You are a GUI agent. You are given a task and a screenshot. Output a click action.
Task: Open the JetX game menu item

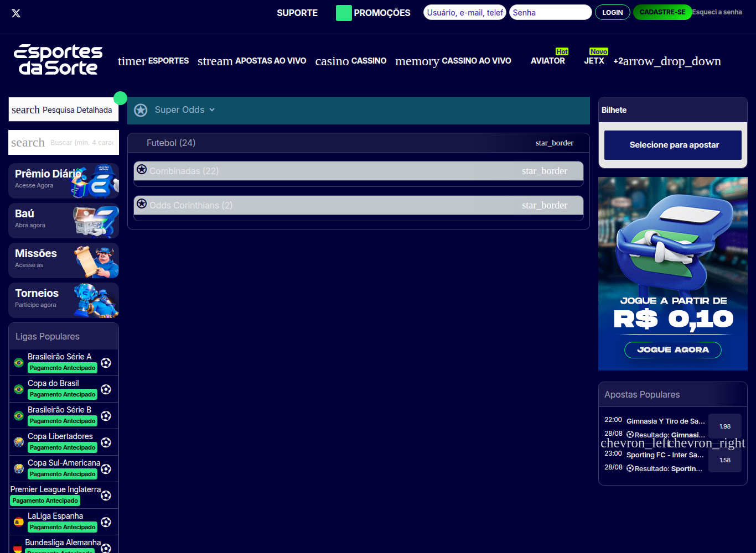tap(594, 61)
